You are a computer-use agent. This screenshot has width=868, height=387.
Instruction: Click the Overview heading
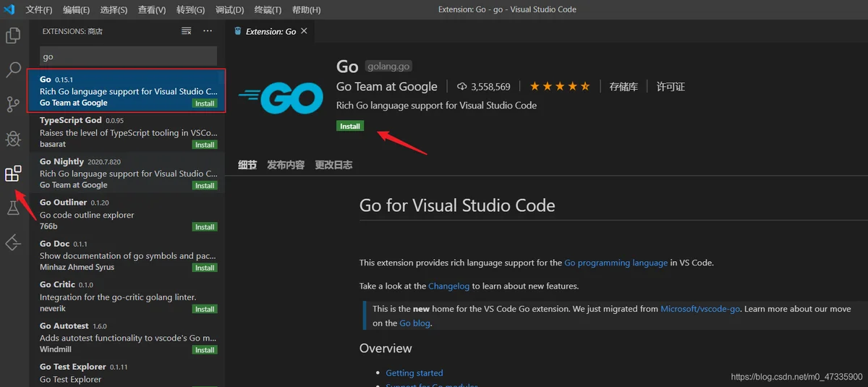[386, 349]
